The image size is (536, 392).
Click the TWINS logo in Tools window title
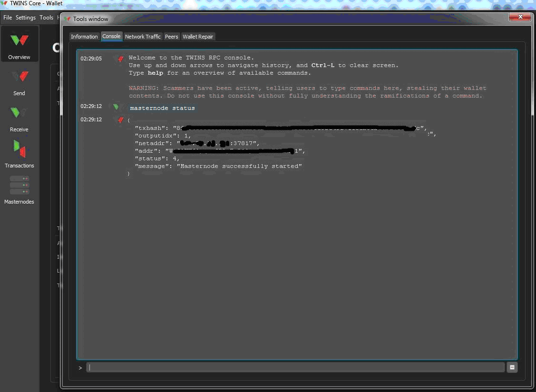tap(68, 19)
